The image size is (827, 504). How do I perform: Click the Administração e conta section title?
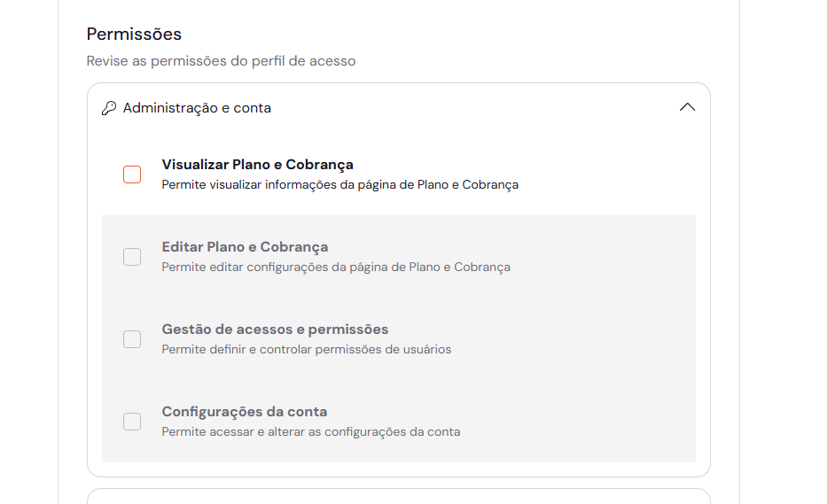coord(197,108)
